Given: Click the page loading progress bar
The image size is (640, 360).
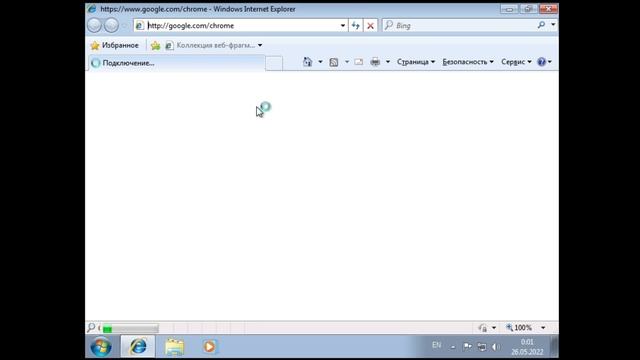Looking at the screenshot, I should click(130, 328).
